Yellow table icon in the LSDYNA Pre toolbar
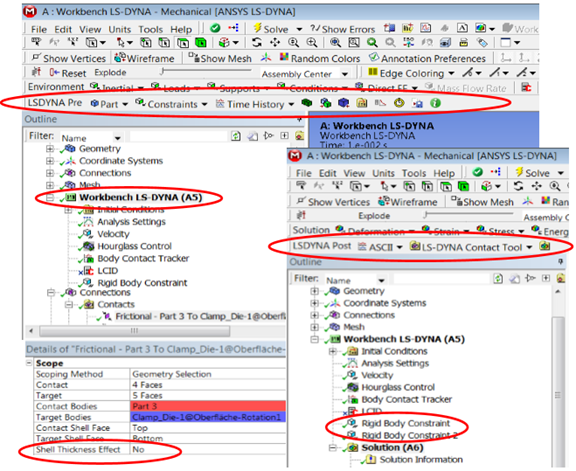Viewport: 576px width, 471px height. click(362, 103)
